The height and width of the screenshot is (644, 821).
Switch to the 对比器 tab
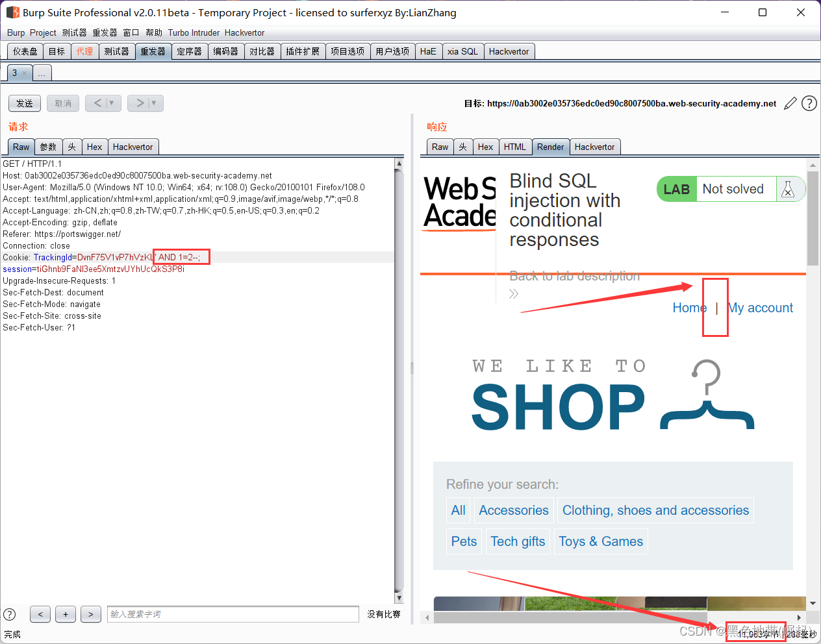262,51
